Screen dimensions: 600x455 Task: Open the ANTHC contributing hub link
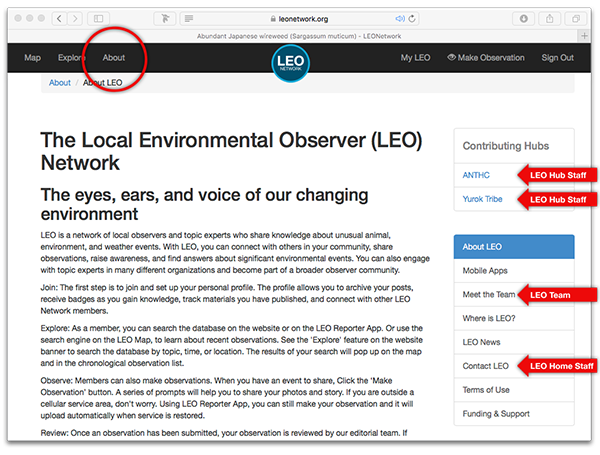476,175
